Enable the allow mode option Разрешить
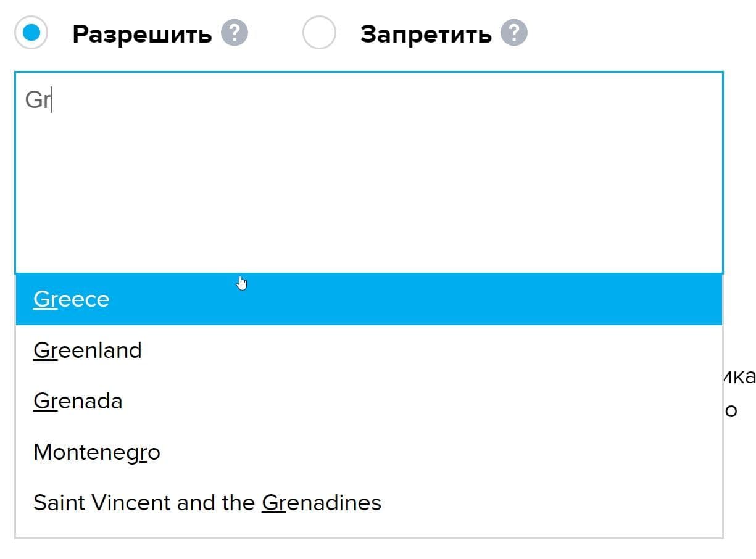 (x=31, y=32)
